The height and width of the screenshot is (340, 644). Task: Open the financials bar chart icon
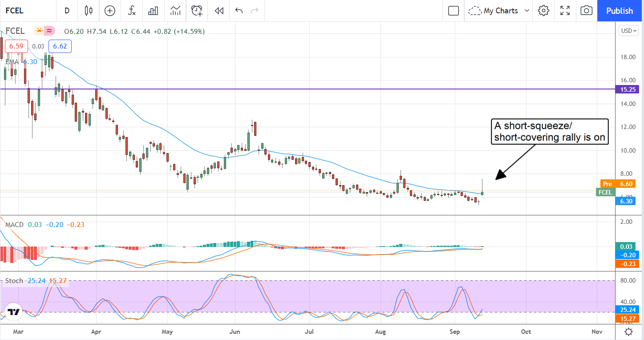[153, 11]
